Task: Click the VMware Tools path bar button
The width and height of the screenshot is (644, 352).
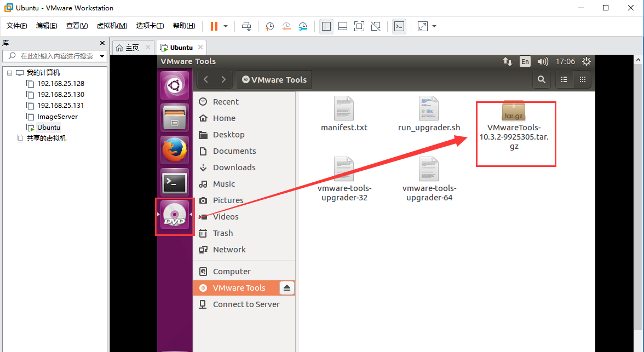Action: coord(274,80)
